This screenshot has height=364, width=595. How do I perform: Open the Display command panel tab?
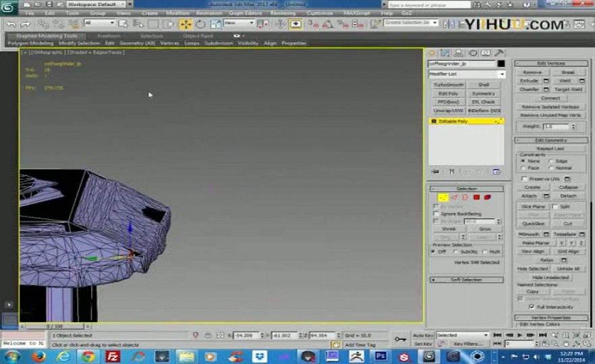486,53
